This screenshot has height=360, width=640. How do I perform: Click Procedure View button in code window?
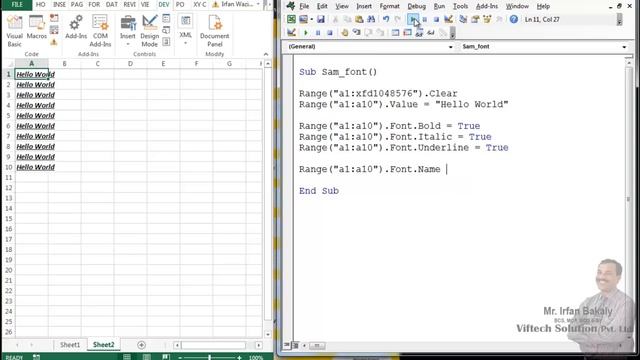(287, 345)
